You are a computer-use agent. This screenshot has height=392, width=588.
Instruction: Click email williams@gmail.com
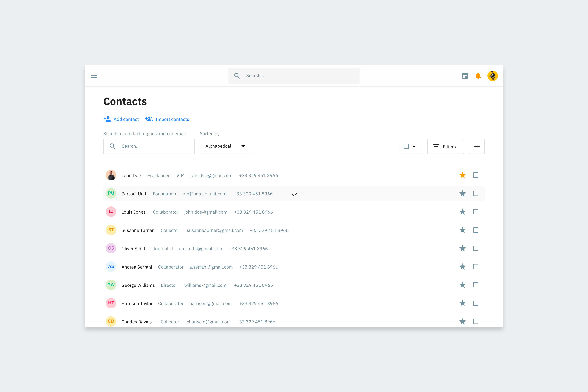tap(205, 285)
